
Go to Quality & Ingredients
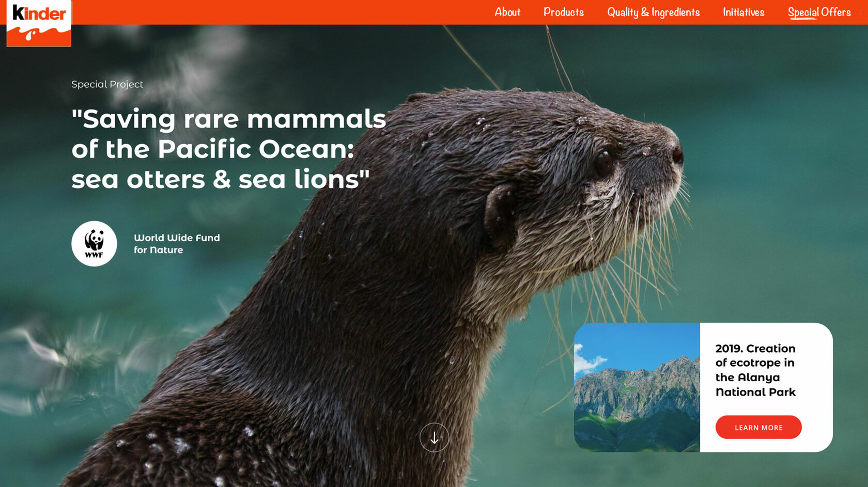[654, 12]
